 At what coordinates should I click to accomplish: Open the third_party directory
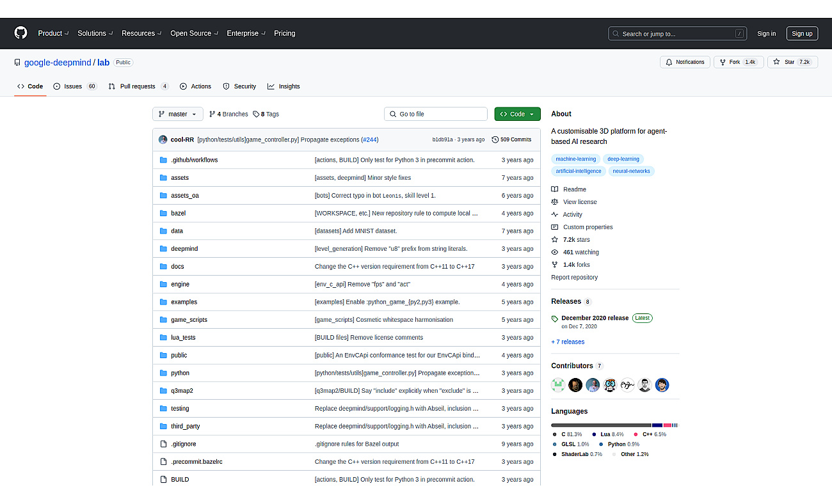pos(186,426)
